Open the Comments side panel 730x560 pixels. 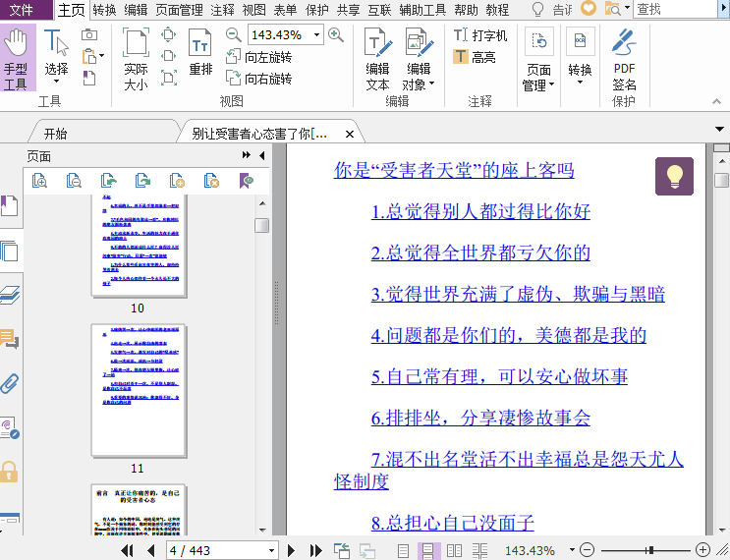point(9,339)
